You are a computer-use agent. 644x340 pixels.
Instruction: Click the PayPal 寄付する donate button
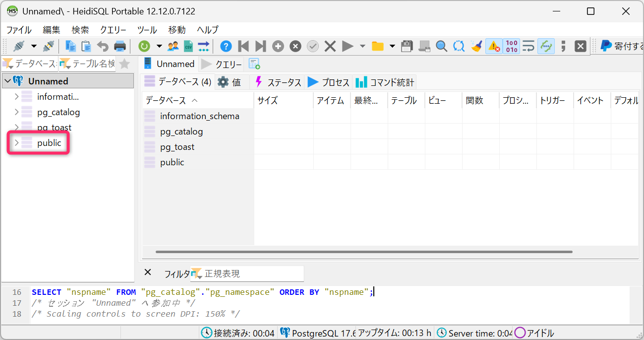point(620,46)
